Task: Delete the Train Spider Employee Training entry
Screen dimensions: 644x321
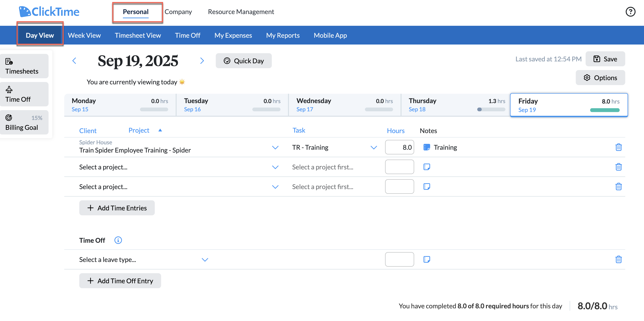Action: (618, 147)
